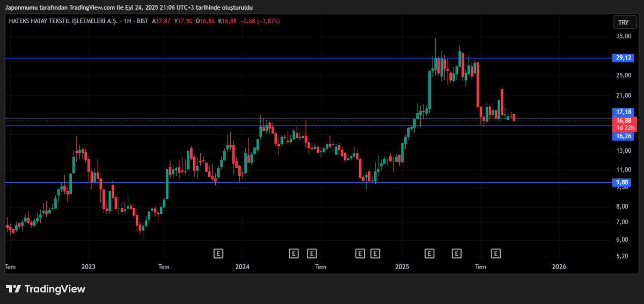Click the 5,20 price axis label
The height and width of the screenshot is (304, 644).
point(623,256)
